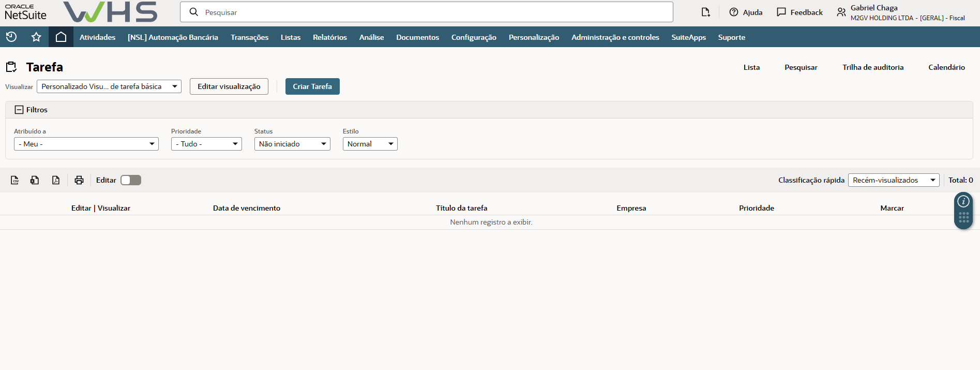This screenshot has height=370, width=980.
Task: Enable the Editar inline toggle
Action: tap(131, 180)
